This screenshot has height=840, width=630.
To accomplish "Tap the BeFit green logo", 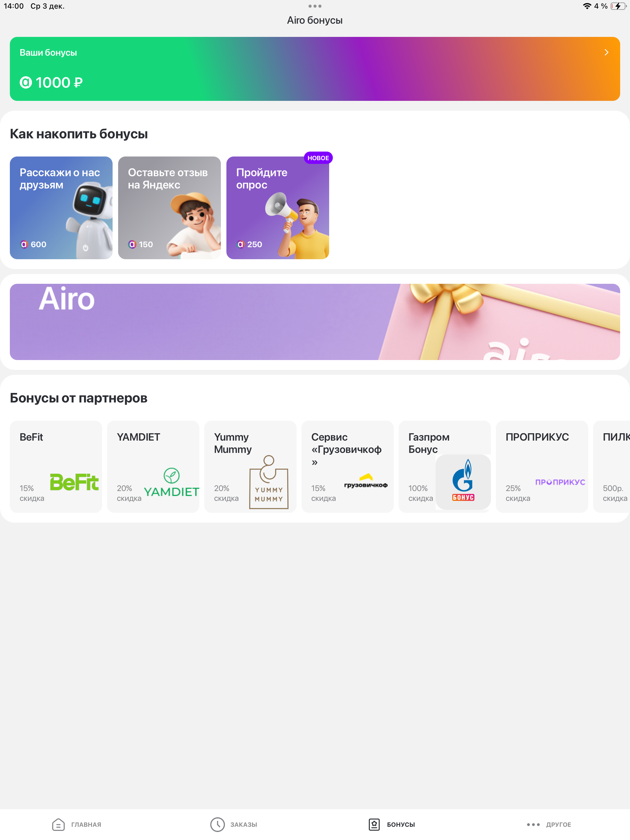I will coord(74,482).
